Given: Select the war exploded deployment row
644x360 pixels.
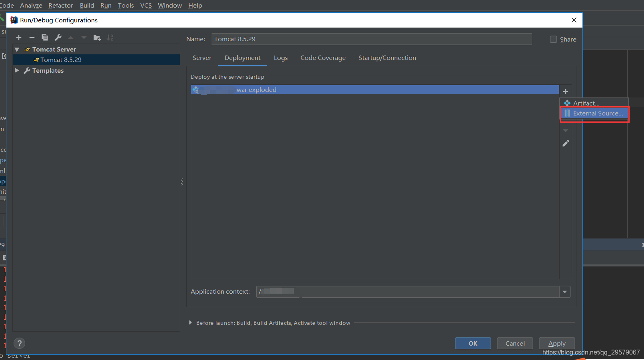Looking at the screenshot, I should pos(375,90).
